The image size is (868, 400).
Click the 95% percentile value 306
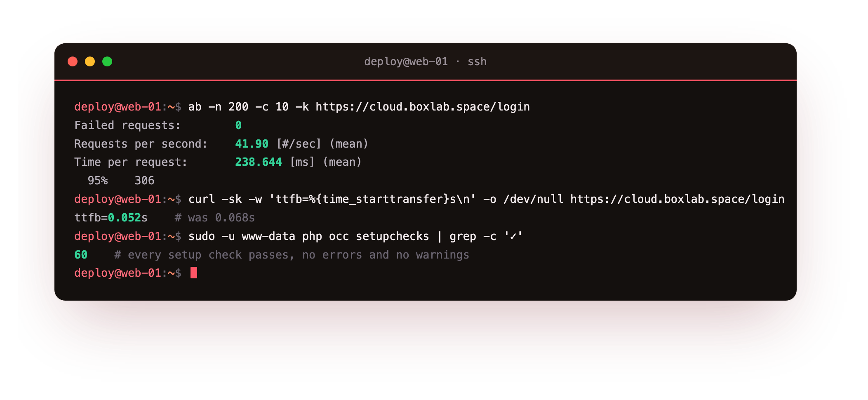[144, 181]
